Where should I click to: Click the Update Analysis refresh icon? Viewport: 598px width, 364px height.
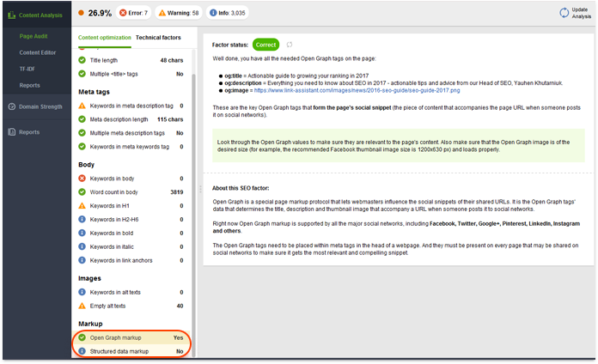pos(564,13)
